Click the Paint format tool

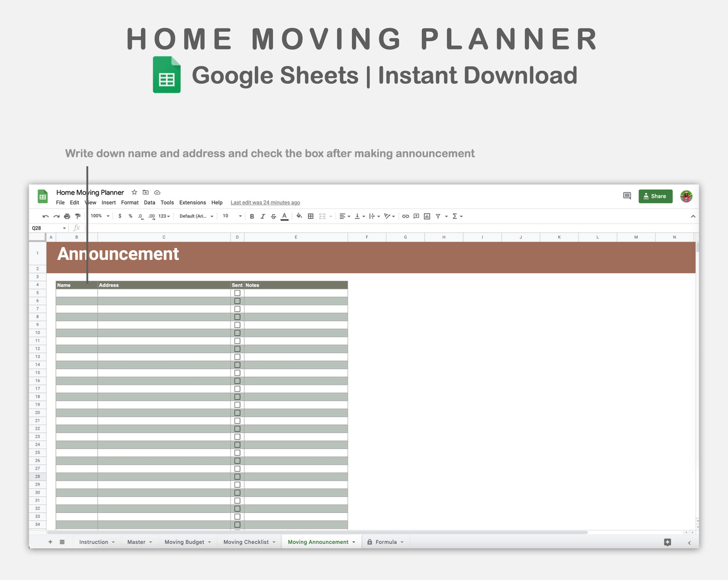pos(78,216)
